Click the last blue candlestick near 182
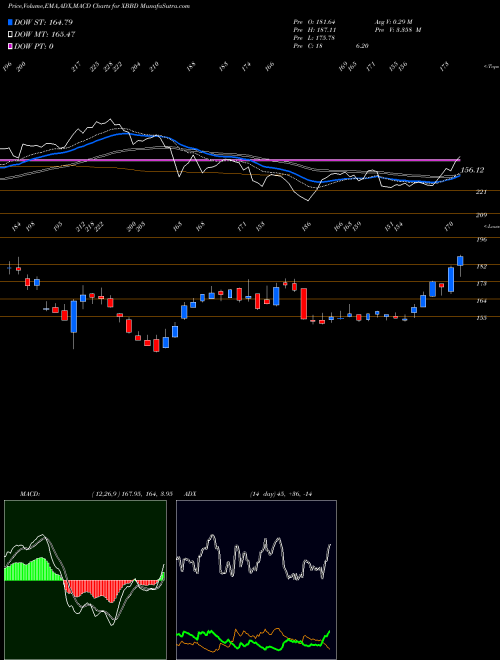Viewport: 500px width, 660px height. pyautogui.click(x=460, y=261)
